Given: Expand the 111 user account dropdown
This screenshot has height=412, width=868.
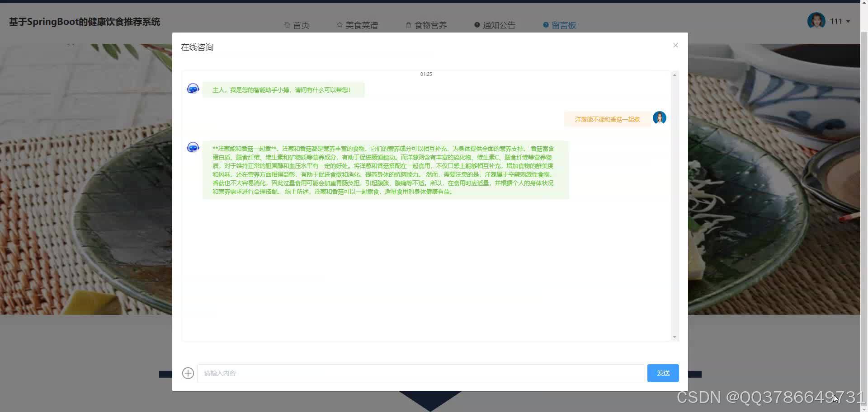Looking at the screenshot, I should [x=840, y=21].
